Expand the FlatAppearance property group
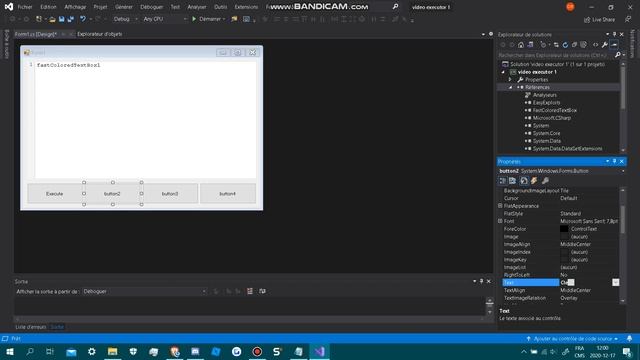640x360 pixels. tap(500, 206)
